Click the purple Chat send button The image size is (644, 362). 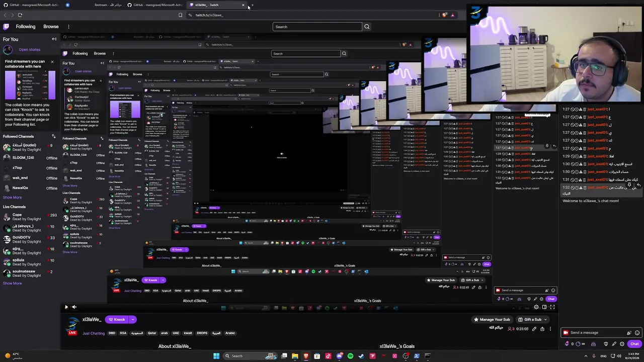coord(634,344)
